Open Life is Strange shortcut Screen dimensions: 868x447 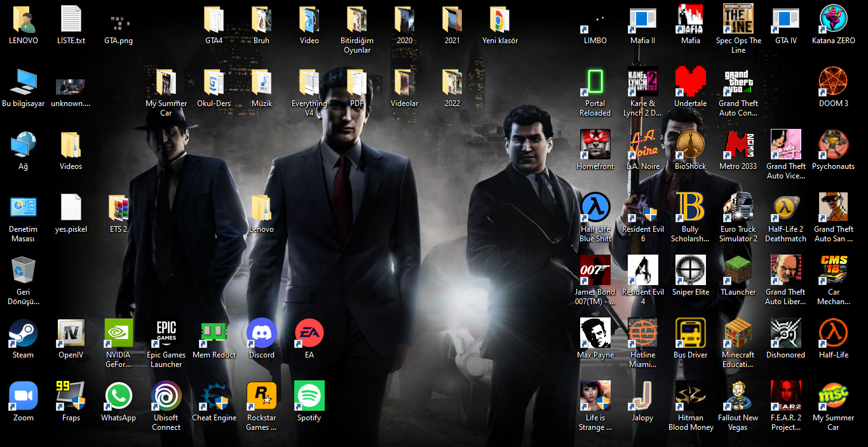pos(595,396)
